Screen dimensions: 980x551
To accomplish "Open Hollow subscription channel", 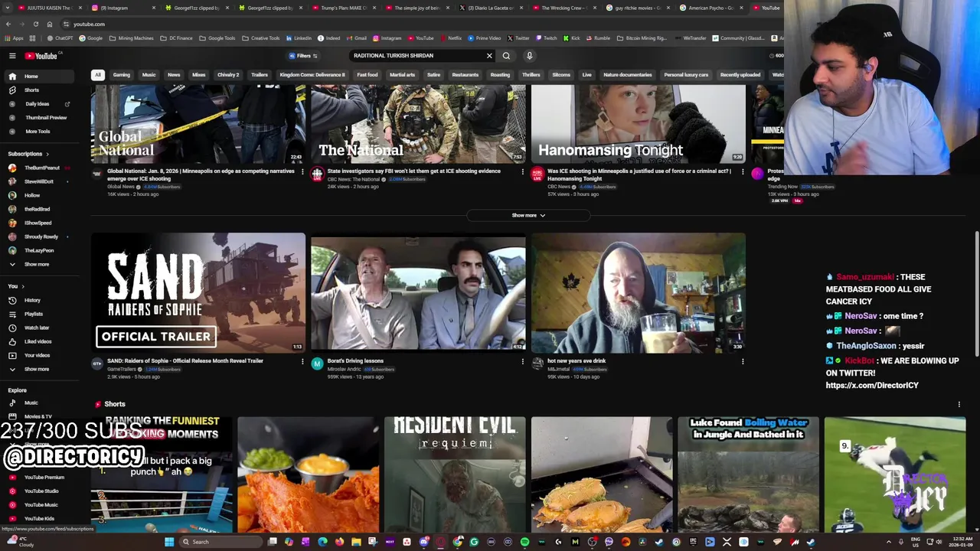I will tap(41, 195).
